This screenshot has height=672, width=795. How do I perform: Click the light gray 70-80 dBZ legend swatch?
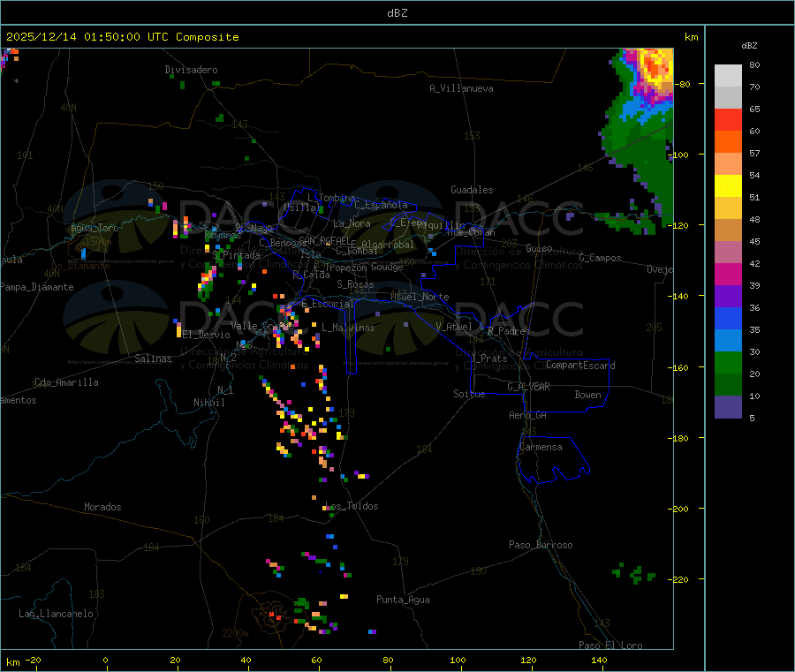728,76
